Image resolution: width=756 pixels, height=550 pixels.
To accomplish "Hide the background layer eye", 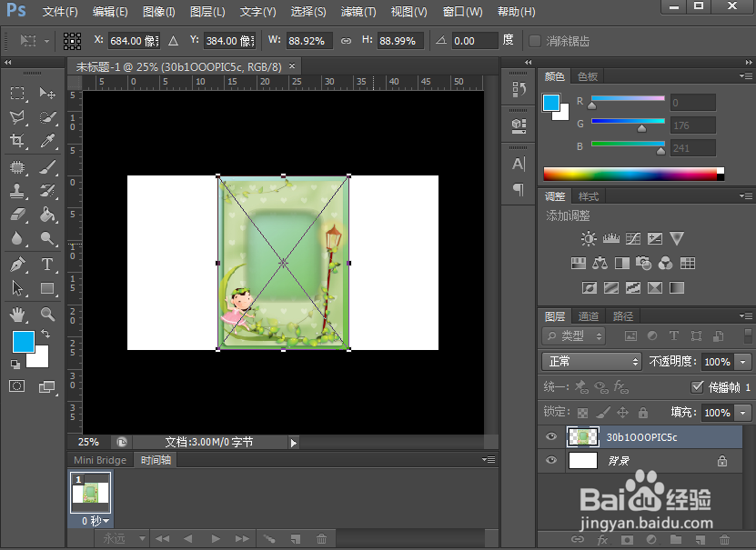I will point(551,460).
